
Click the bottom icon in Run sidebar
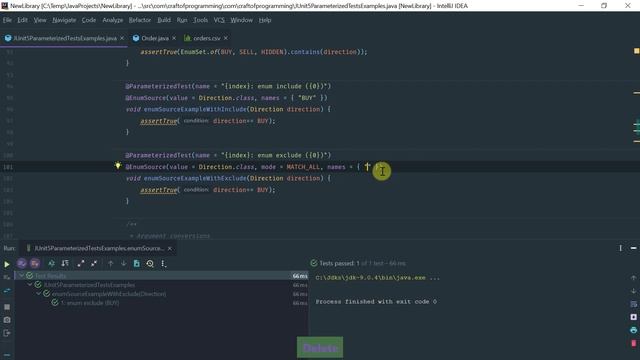tap(7, 355)
